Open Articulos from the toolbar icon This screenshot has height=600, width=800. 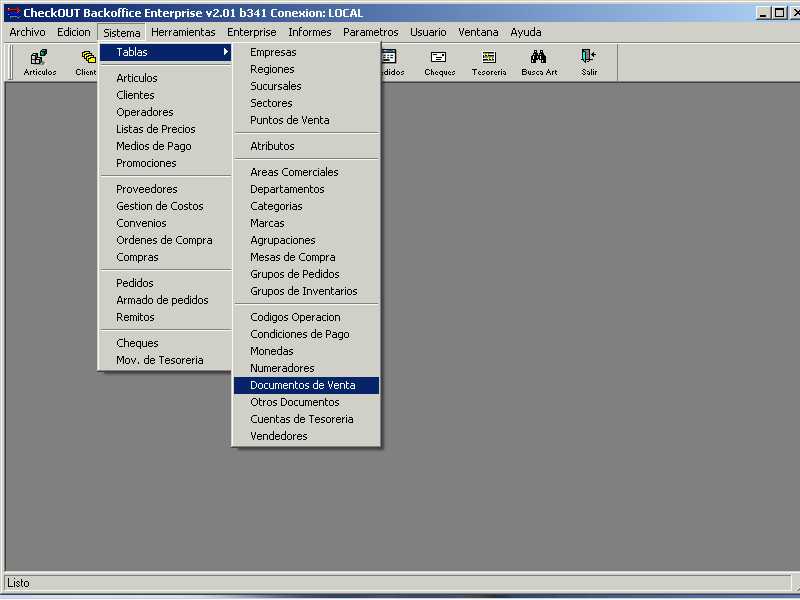point(39,62)
